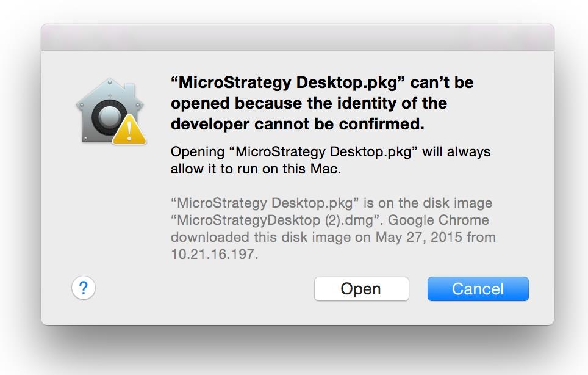Open help via the question mark button
This screenshot has width=588, height=375.
(x=83, y=288)
